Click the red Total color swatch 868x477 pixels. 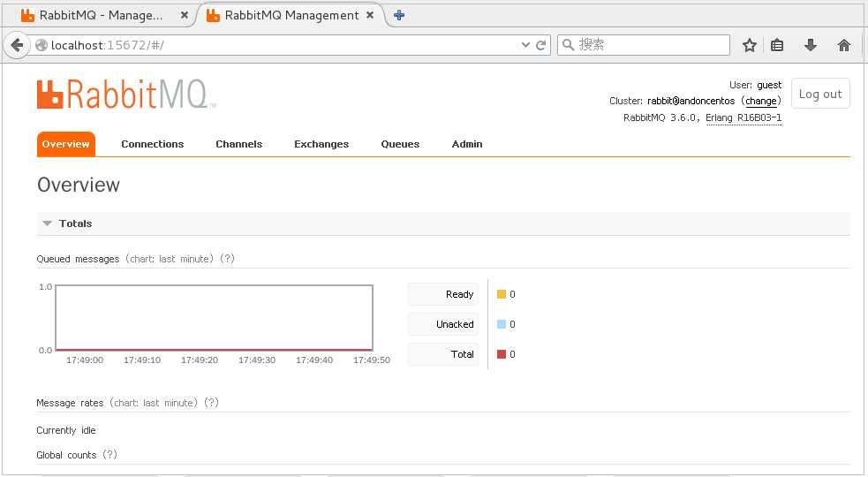(x=502, y=354)
